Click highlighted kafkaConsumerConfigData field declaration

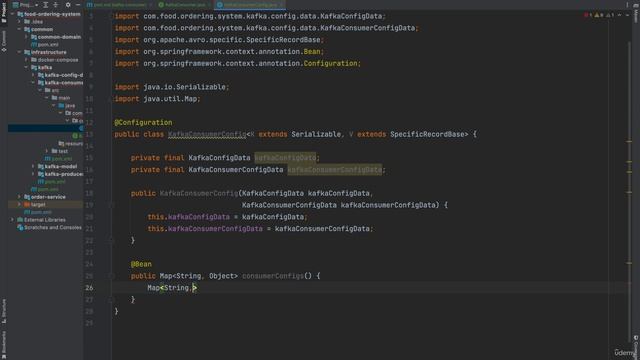pos(335,169)
